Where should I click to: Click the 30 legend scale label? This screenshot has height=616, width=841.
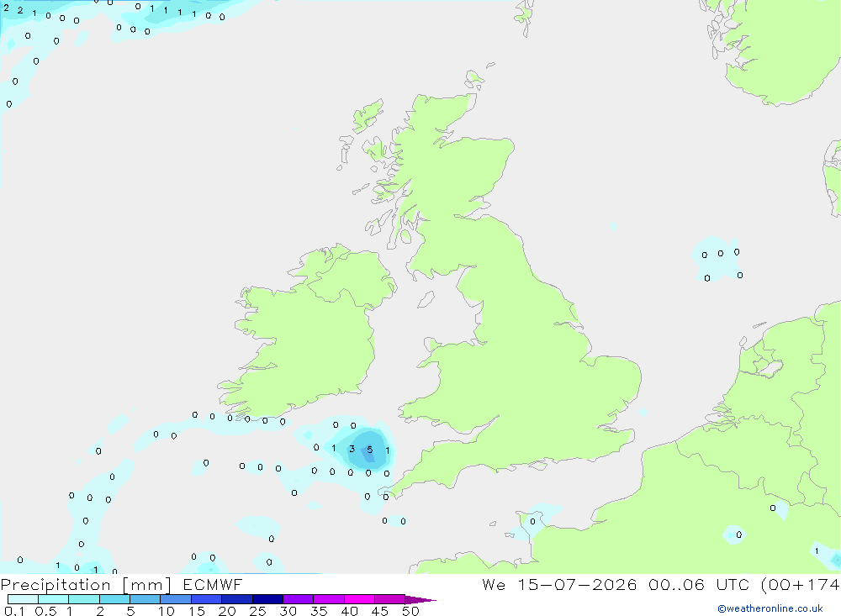[288, 611]
